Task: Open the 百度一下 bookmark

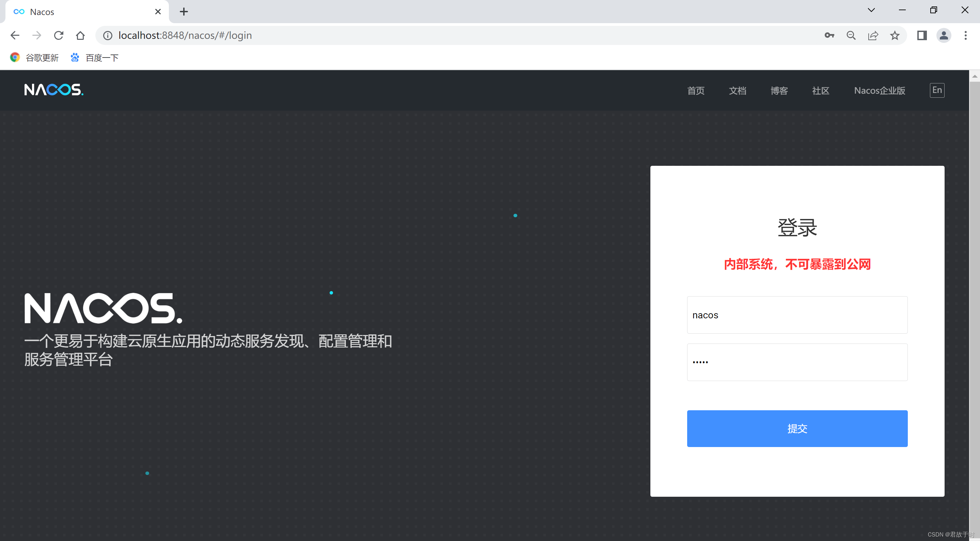Action: [94, 58]
